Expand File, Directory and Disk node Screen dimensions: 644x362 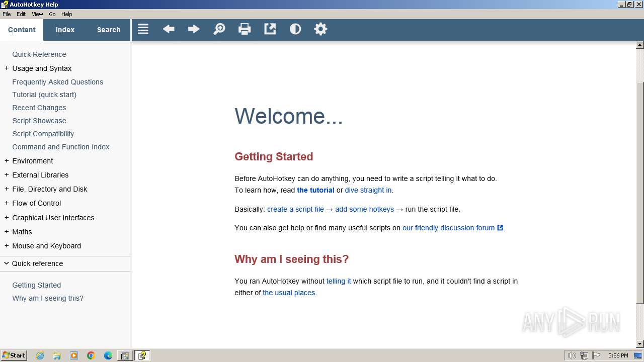click(7, 189)
